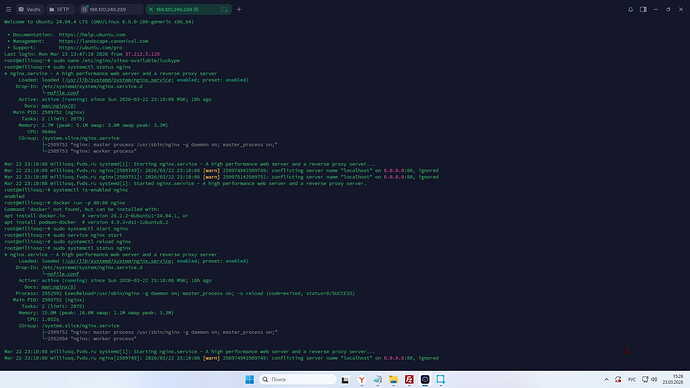The image size is (690, 388).
Task: Open network and volume tray icons
Action: point(650,379)
